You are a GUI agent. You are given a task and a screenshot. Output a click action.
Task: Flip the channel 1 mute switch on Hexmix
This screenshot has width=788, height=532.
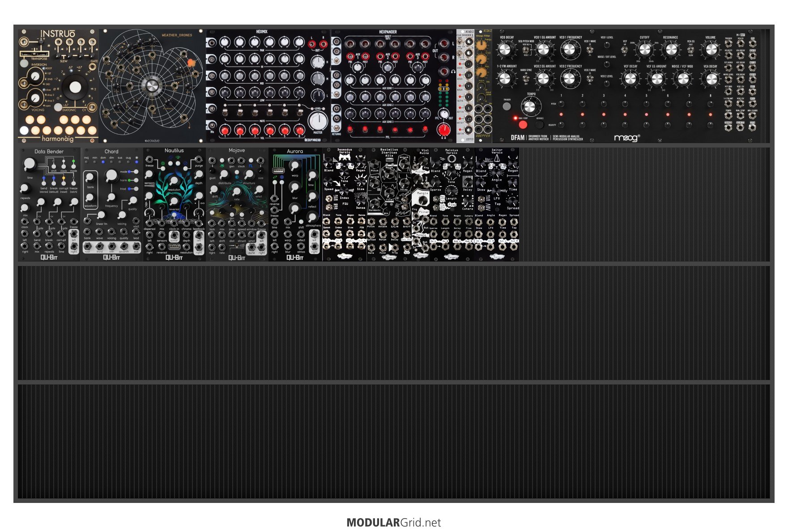coord(225,112)
